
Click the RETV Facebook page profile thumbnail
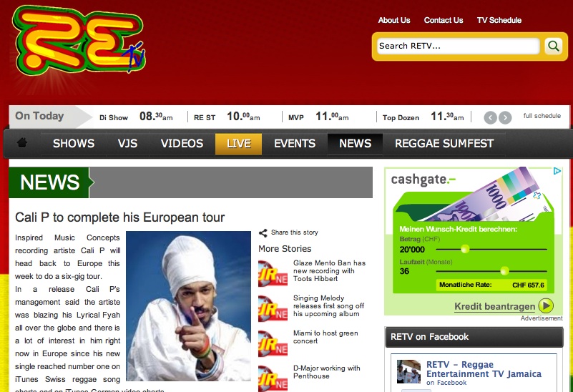point(408,371)
